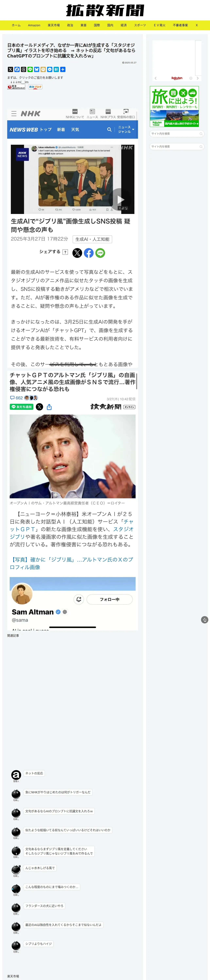Go back in Rakuten carousel with left arrow

[156, 78]
